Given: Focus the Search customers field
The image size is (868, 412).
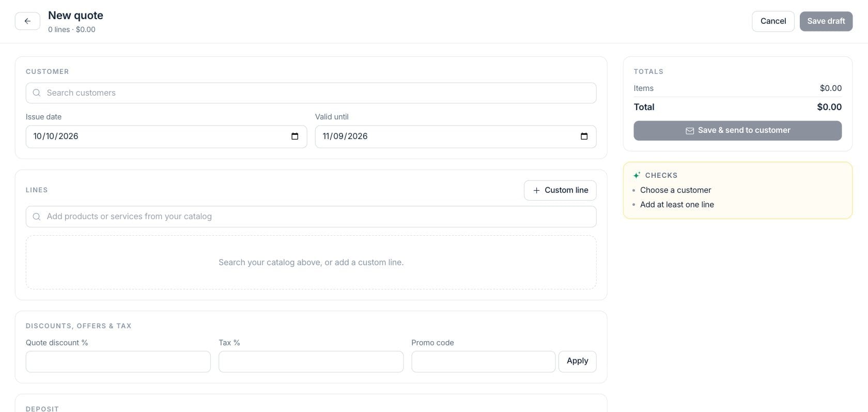Looking at the screenshot, I should (311, 93).
